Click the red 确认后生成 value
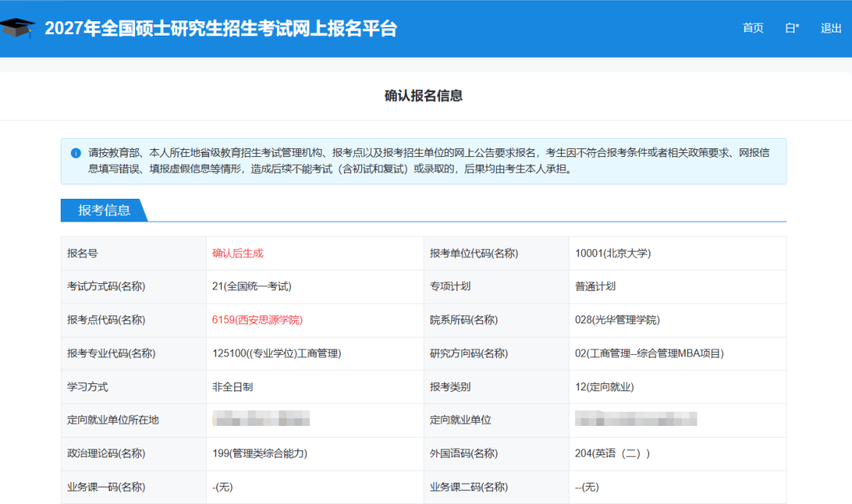 pyautogui.click(x=237, y=254)
